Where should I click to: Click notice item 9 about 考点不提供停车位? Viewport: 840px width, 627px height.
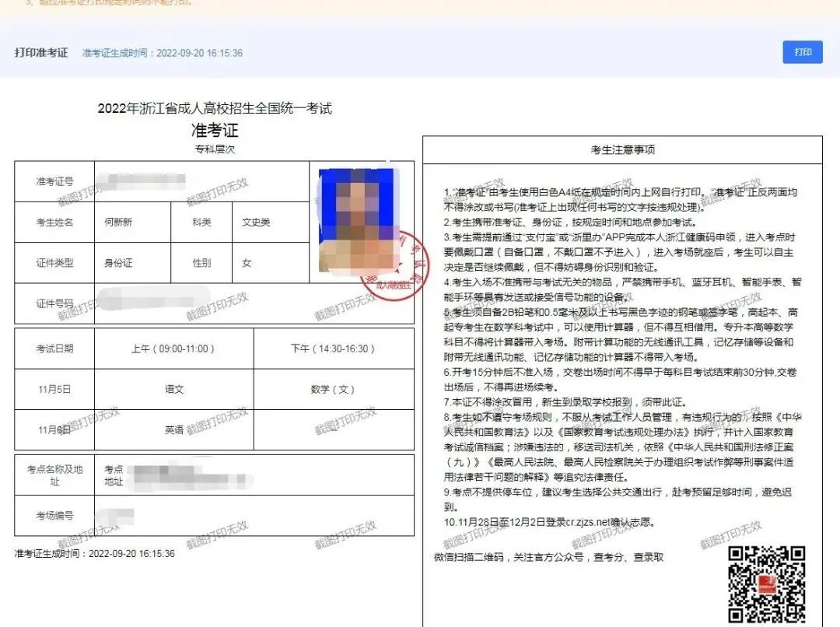click(618, 499)
